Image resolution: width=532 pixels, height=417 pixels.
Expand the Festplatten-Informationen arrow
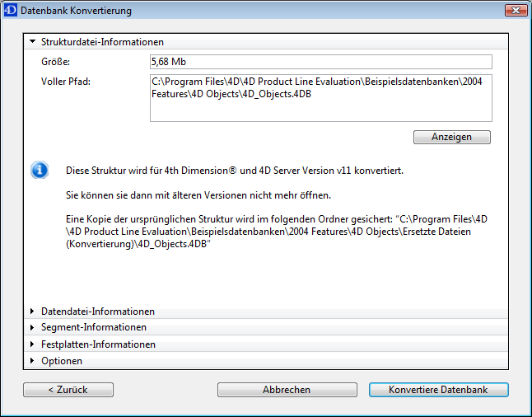32,344
